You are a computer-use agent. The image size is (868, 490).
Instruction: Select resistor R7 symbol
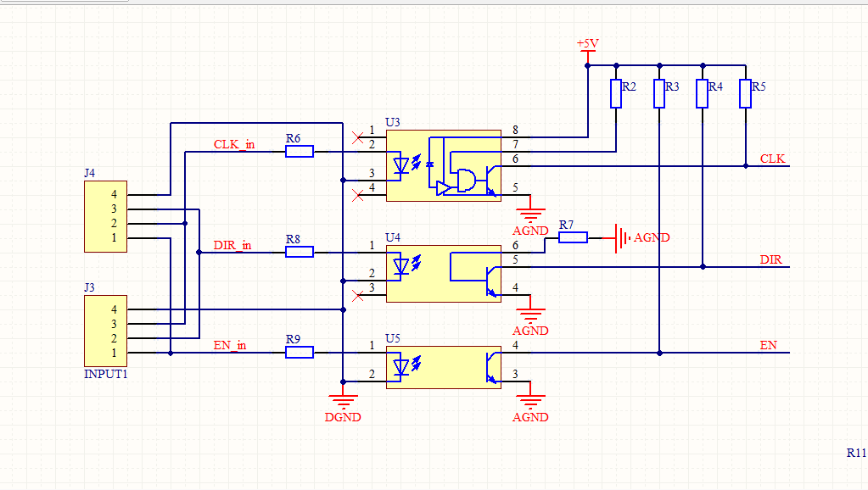(573, 238)
